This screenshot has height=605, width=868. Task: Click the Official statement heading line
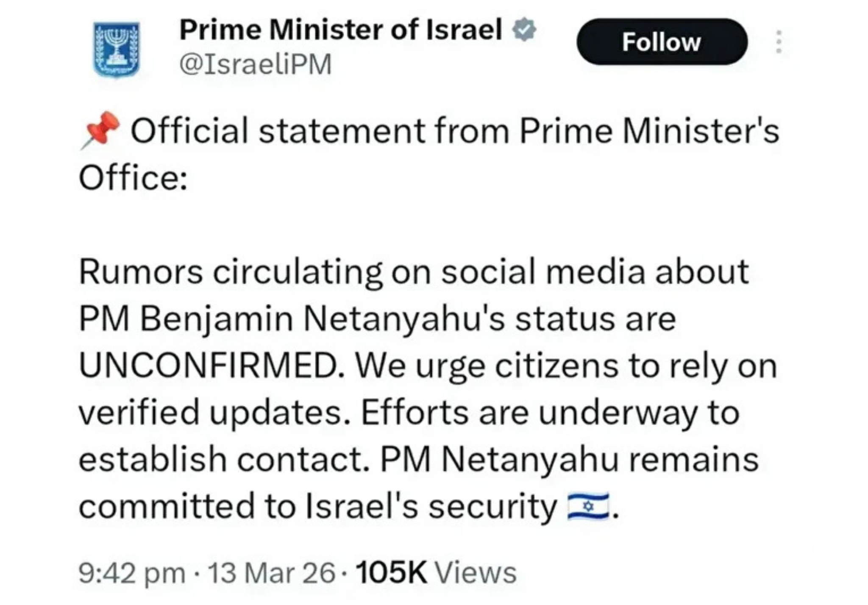click(454, 131)
